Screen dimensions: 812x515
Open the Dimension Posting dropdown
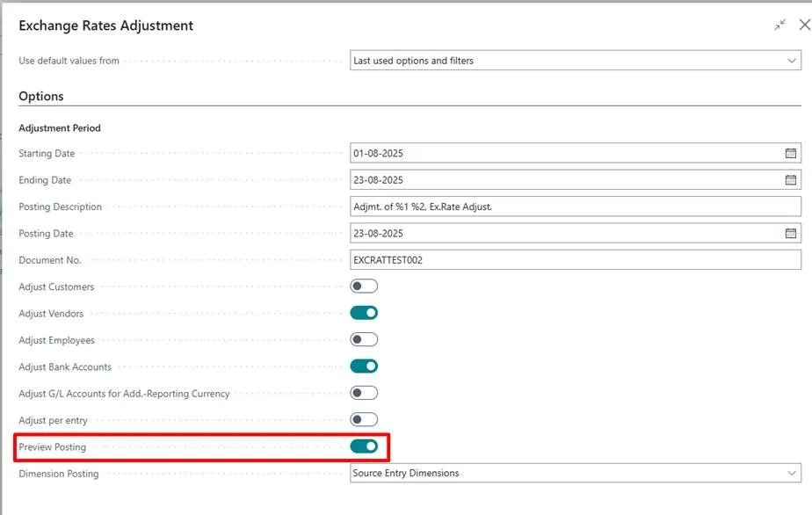[575, 473]
